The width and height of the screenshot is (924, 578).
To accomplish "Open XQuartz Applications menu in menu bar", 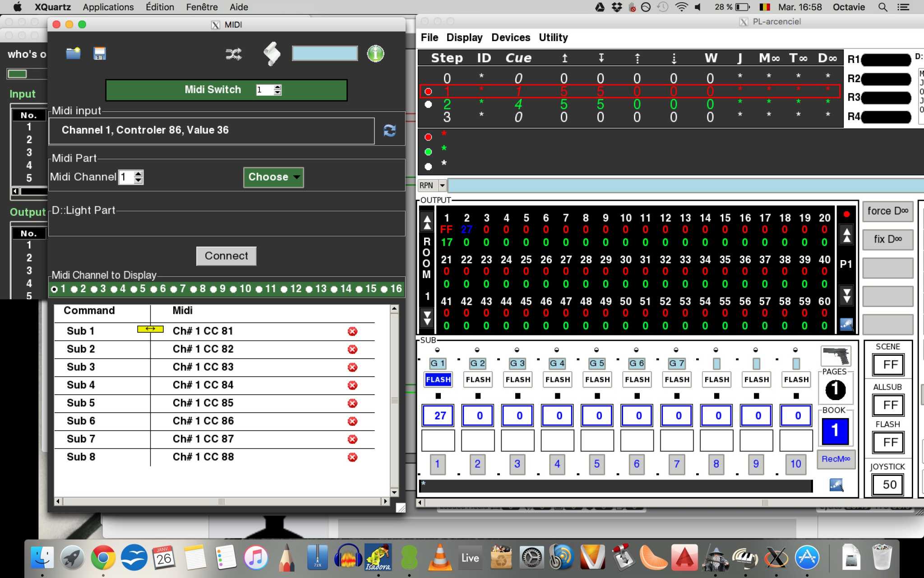I will point(108,7).
